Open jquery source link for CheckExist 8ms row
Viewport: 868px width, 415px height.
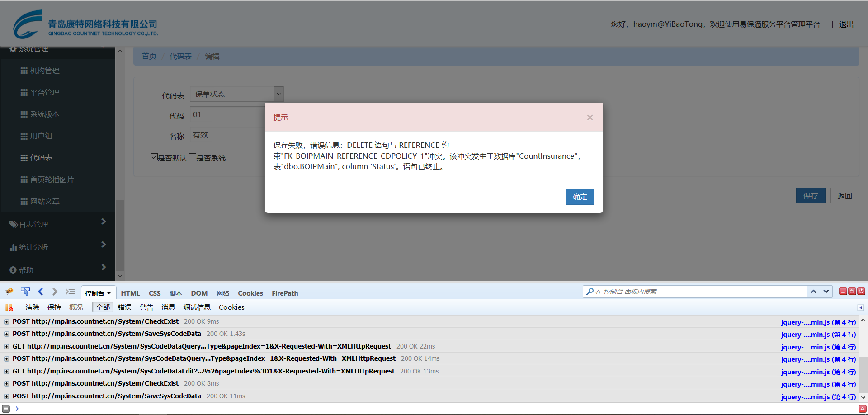(818, 384)
